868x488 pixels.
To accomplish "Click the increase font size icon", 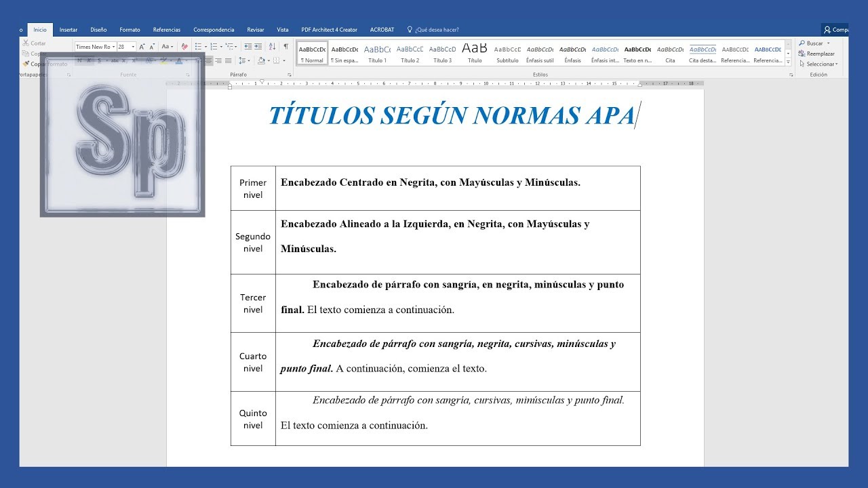I will pyautogui.click(x=142, y=47).
